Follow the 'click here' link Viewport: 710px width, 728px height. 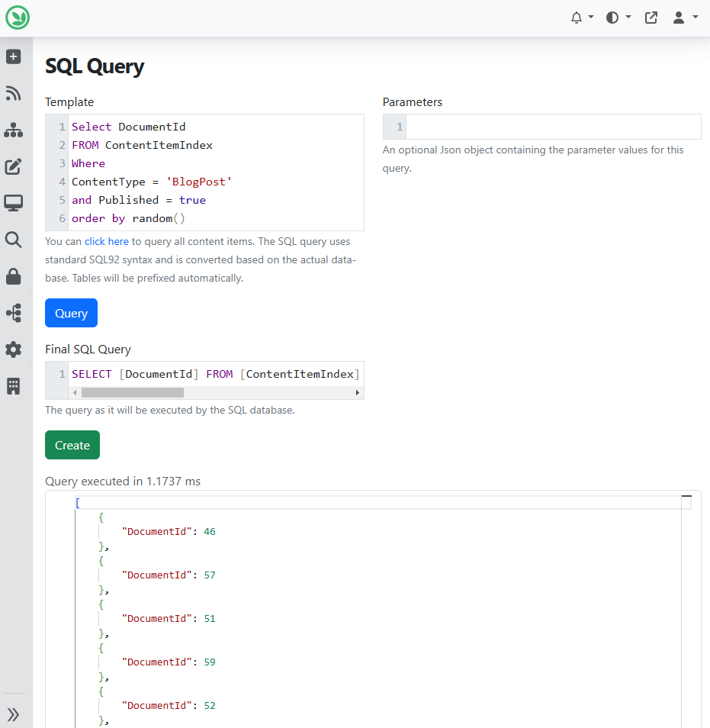coord(107,241)
